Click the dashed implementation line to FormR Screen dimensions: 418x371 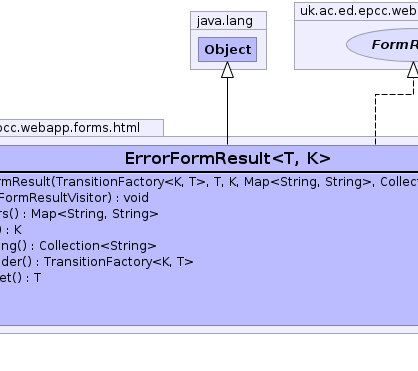375,119
